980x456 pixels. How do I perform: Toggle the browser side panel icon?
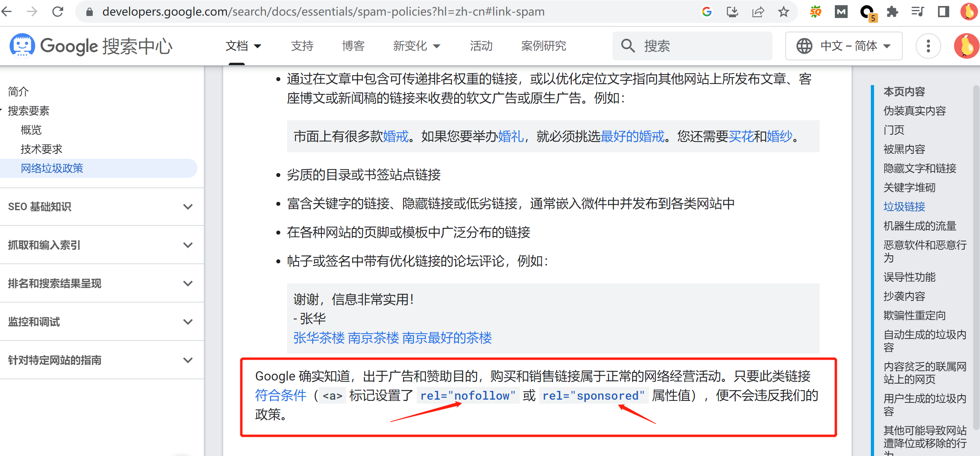tap(944, 12)
